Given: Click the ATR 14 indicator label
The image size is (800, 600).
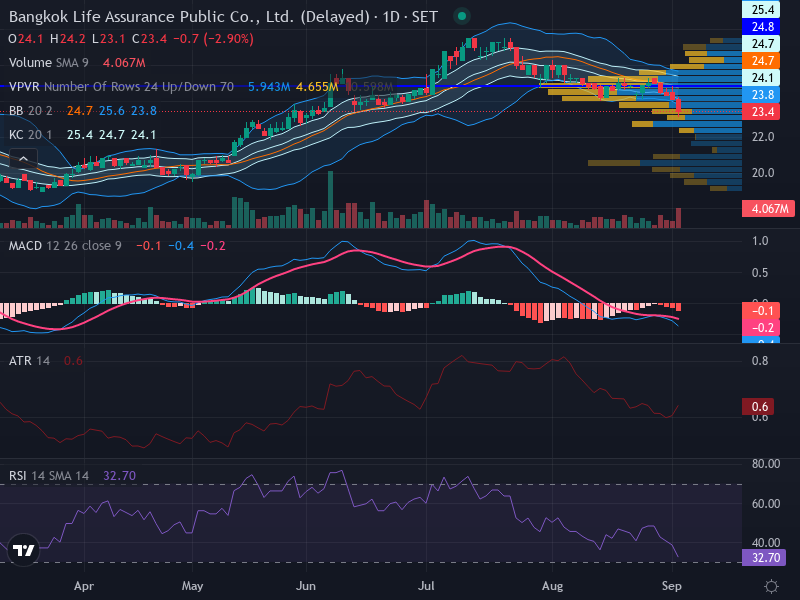Looking at the screenshot, I should pyautogui.click(x=29, y=361).
